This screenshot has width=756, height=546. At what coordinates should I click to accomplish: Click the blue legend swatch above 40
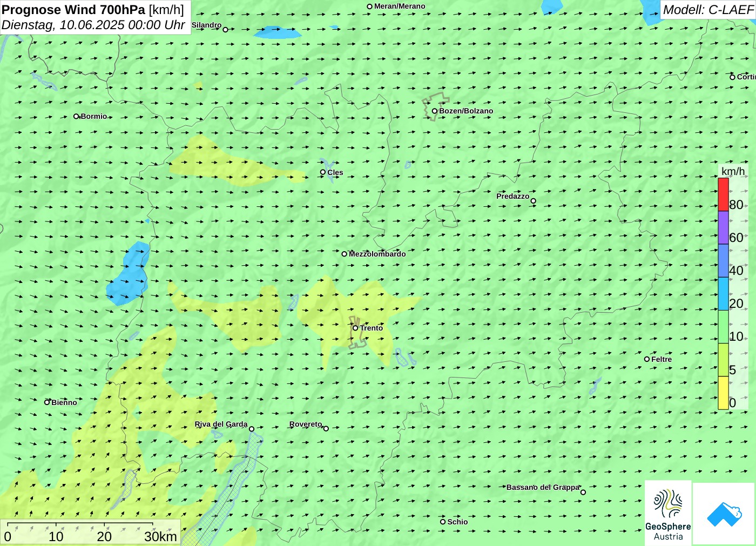(x=723, y=261)
